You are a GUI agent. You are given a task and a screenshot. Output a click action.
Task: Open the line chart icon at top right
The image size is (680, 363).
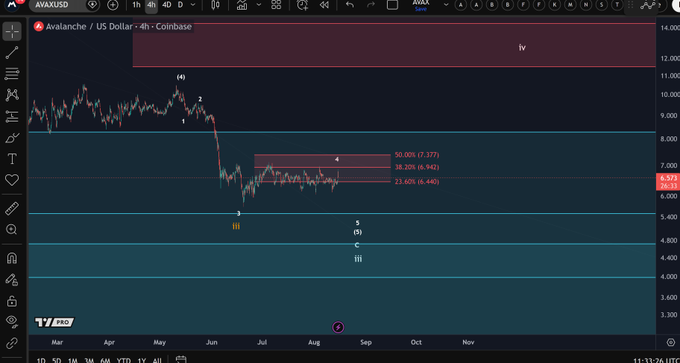click(x=649, y=5)
